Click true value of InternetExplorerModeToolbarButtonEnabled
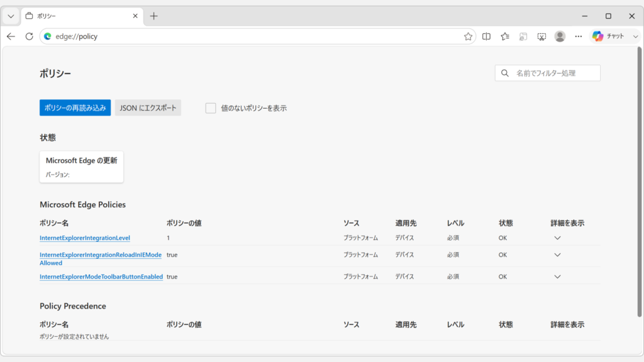Viewport: 644px width, 362px height. tap(172, 277)
